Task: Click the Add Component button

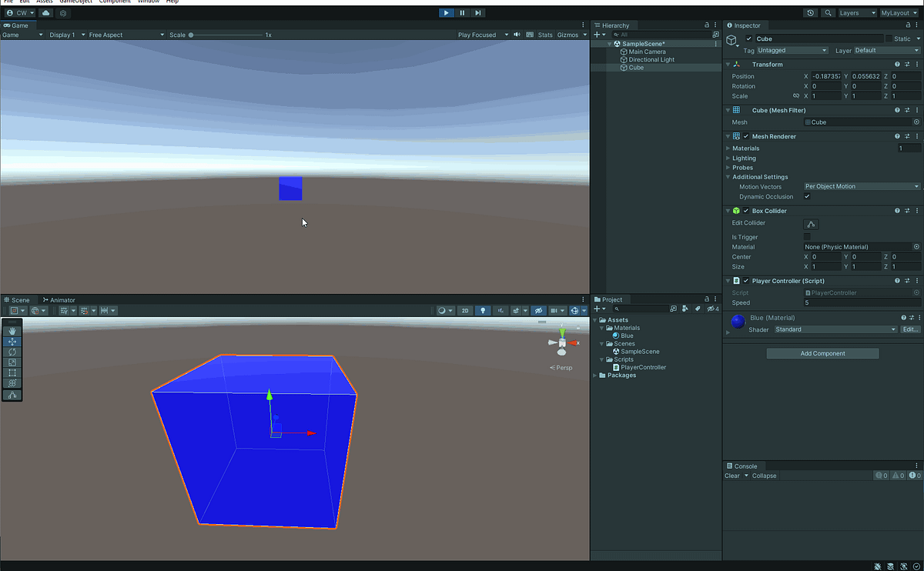Action: 822,352
